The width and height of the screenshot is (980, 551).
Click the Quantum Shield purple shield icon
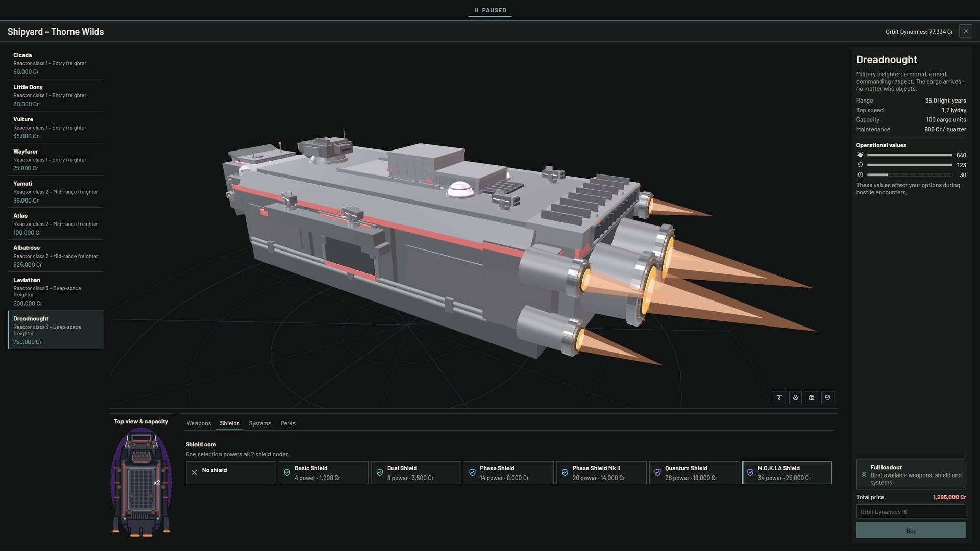657,473
